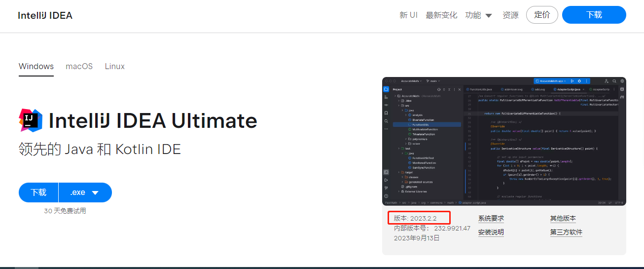Viewport: 644px width, 269px height.
Task: Switch to the macOS tab
Action: [79, 66]
